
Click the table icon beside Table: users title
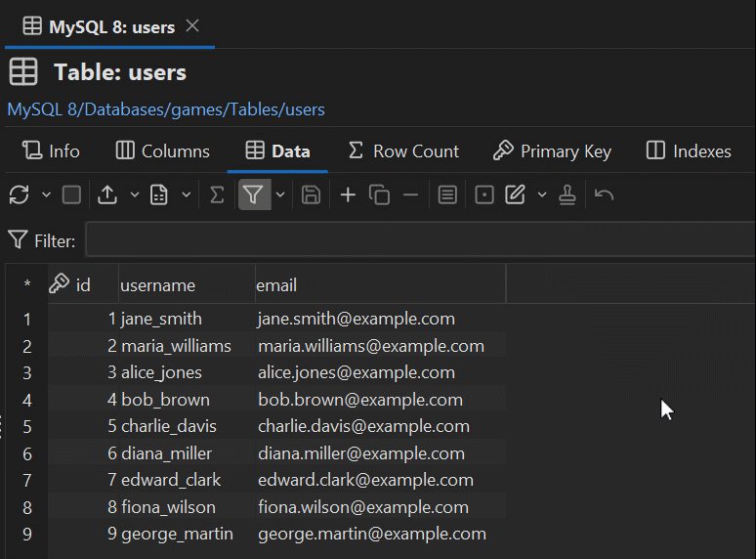click(23, 72)
